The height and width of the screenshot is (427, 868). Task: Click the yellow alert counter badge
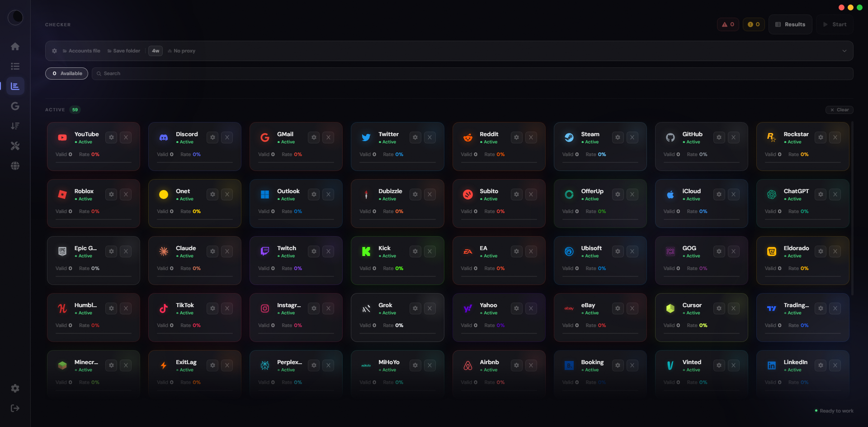[754, 24]
